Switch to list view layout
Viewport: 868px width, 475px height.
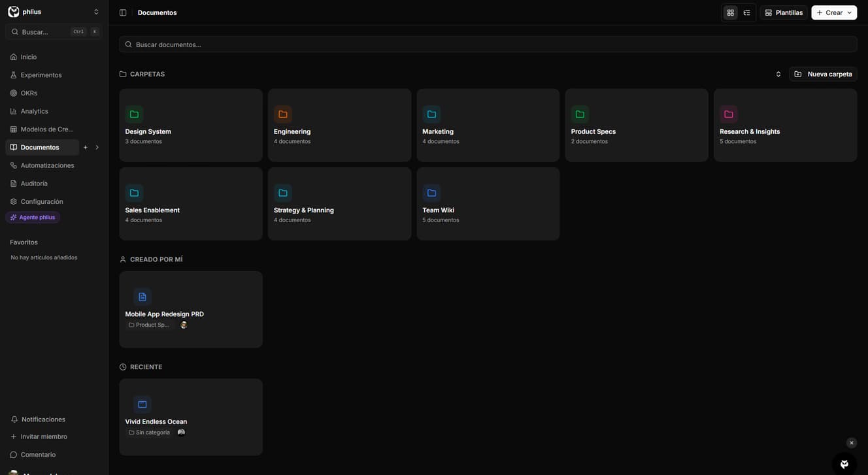pos(746,12)
